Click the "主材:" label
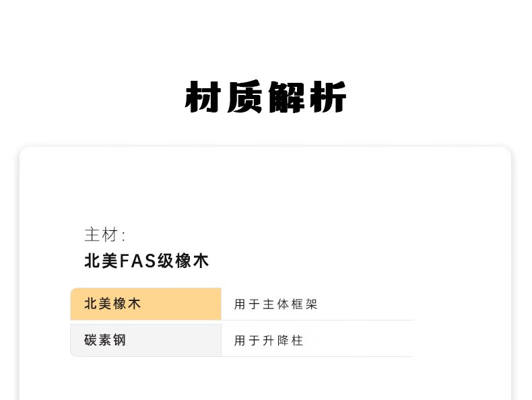Viewport: 532px width, 400px height. click(x=105, y=235)
